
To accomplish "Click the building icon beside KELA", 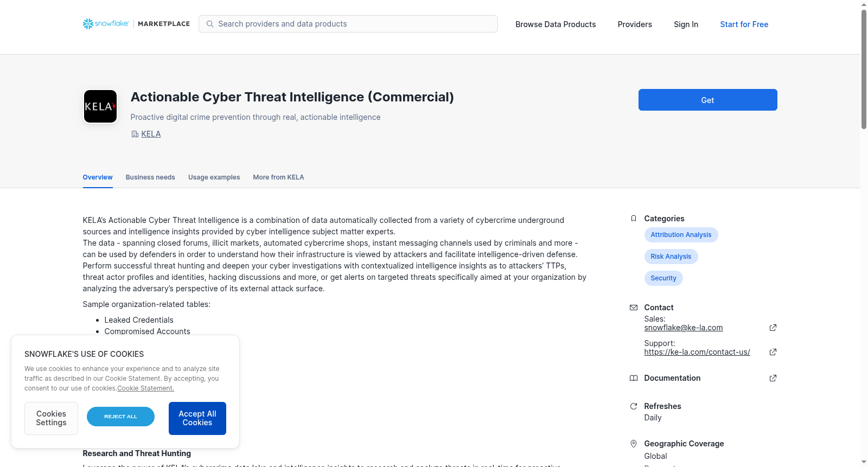I will pyautogui.click(x=135, y=134).
